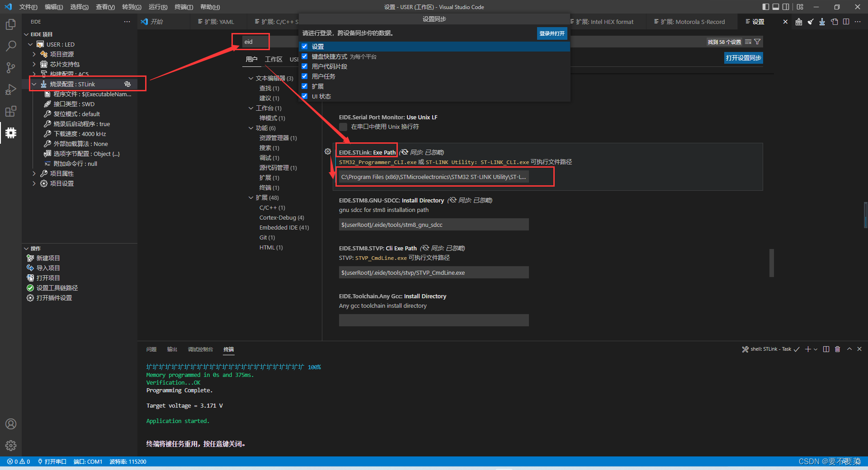Click the clean broom icon in editor toolbar
Viewport: 868px width, 470px height.
pyautogui.click(x=811, y=22)
